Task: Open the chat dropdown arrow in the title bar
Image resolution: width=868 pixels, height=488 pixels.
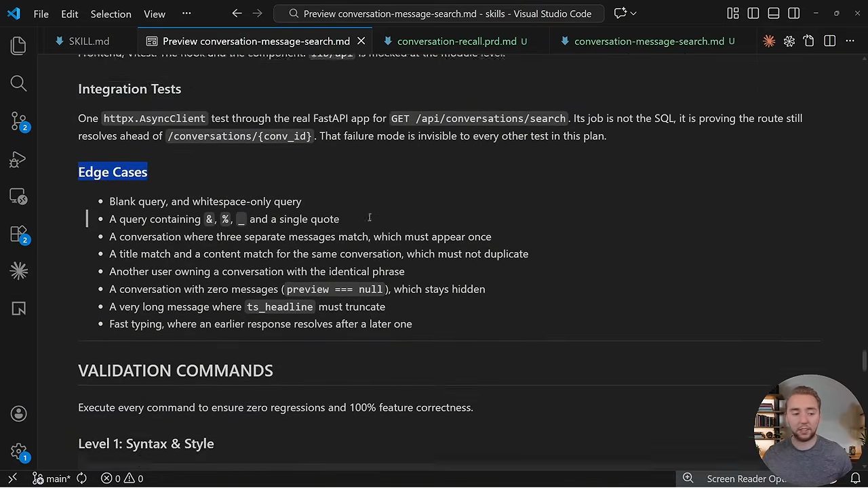Action: click(633, 14)
